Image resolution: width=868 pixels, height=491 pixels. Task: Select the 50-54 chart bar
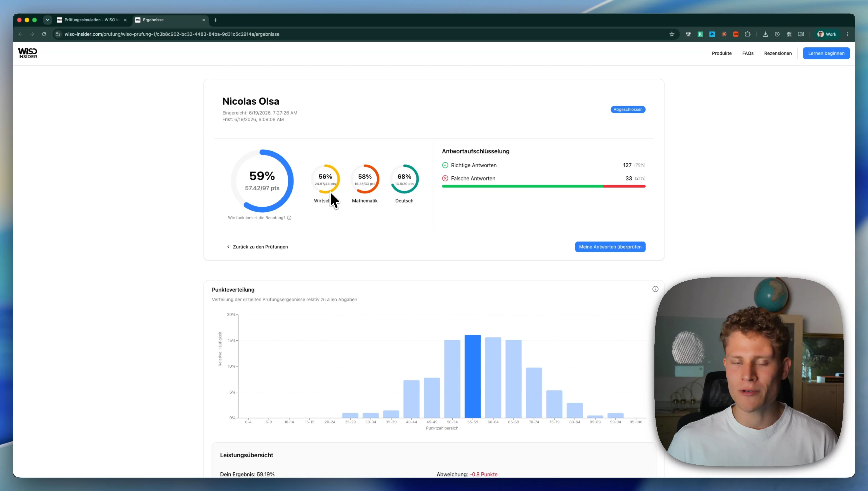452,379
